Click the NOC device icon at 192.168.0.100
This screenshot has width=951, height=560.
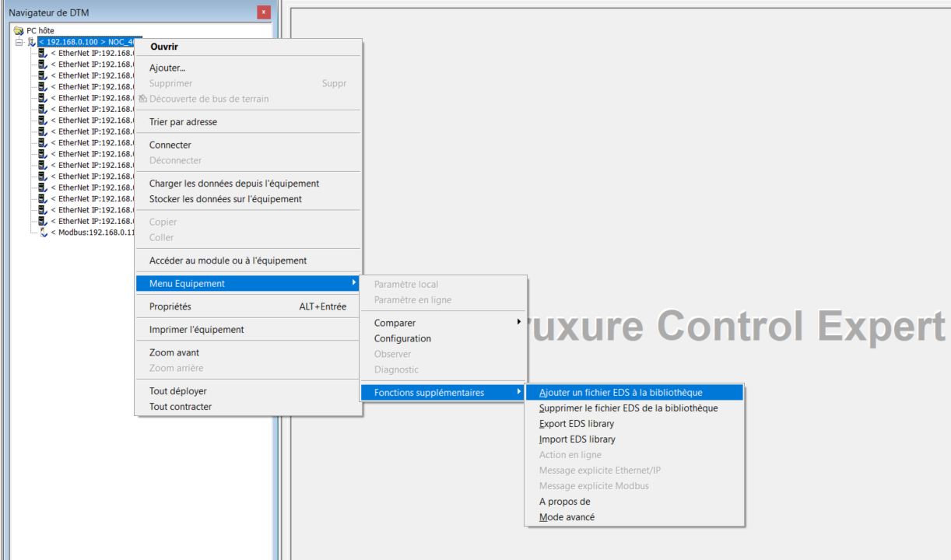pos(32,42)
